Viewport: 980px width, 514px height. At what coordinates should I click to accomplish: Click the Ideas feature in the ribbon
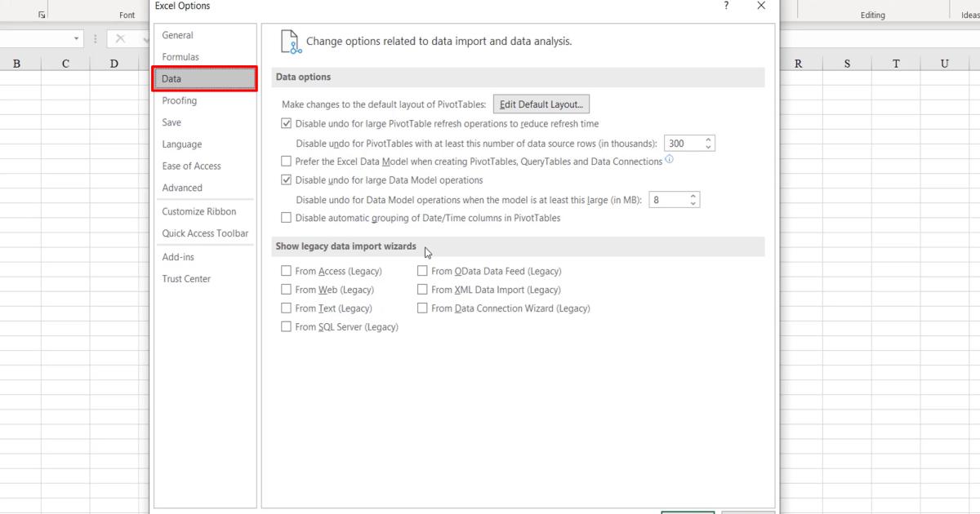click(x=970, y=14)
